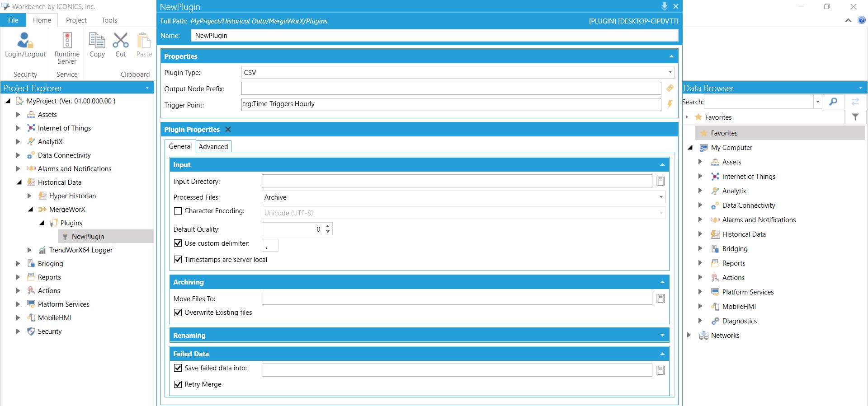Screen dimensions: 868x406
Task: Select Networks in Data Browser
Action: pos(725,336)
